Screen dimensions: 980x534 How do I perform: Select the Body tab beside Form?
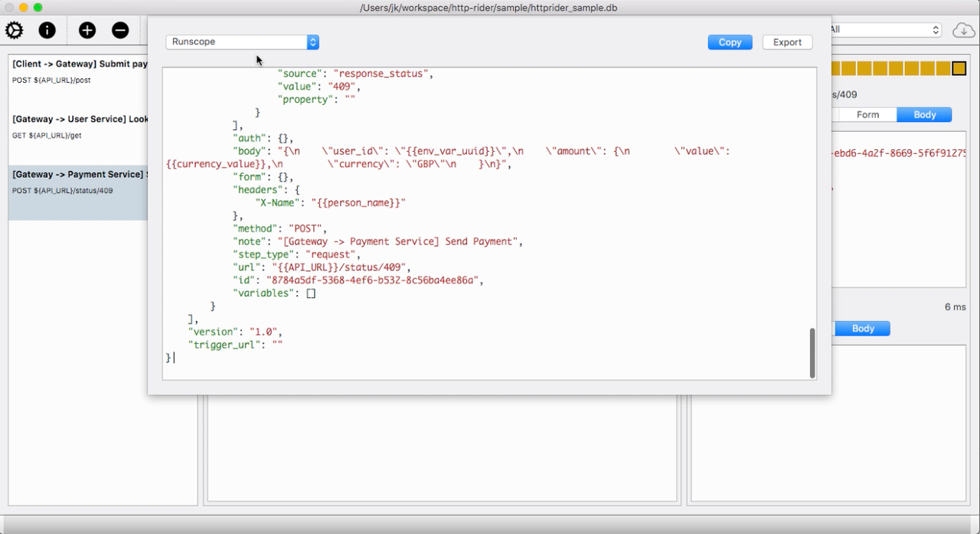(924, 115)
